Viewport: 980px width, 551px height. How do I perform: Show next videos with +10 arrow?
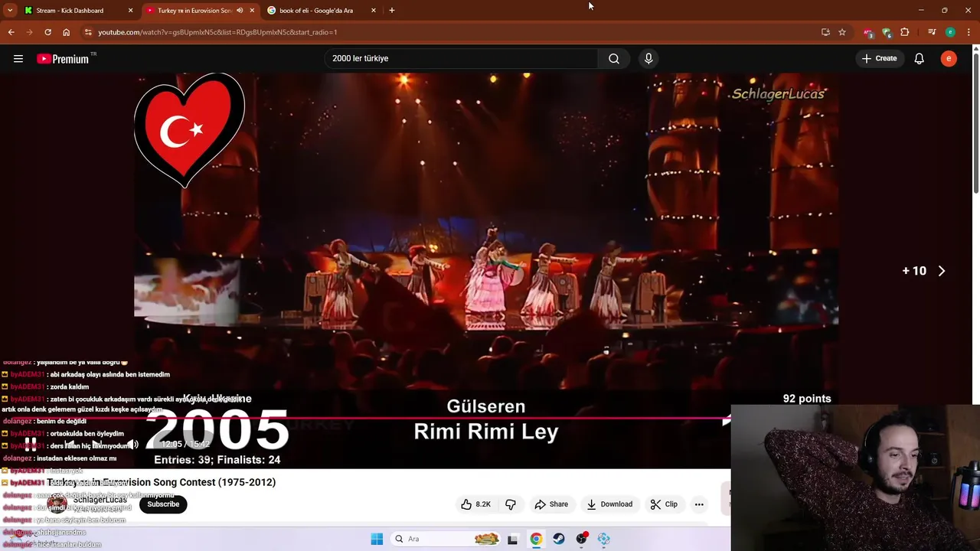pyautogui.click(x=942, y=271)
